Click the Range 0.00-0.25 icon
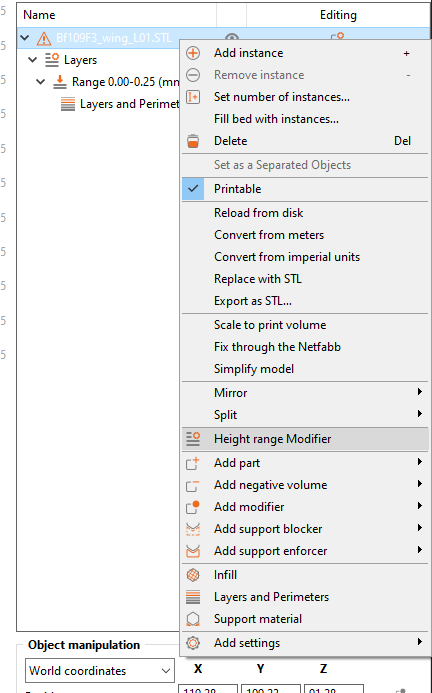Image resolution: width=432 pixels, height=693 pixels. [60, 82]
